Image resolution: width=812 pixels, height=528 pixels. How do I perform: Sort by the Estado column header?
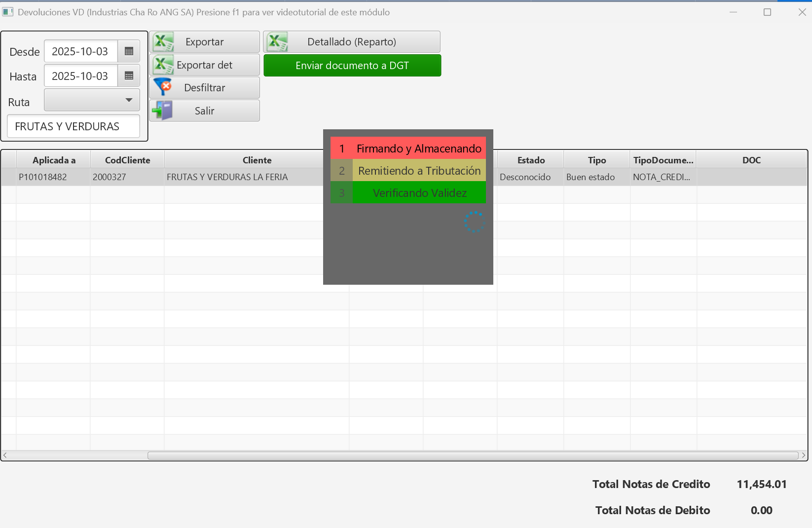531,160
